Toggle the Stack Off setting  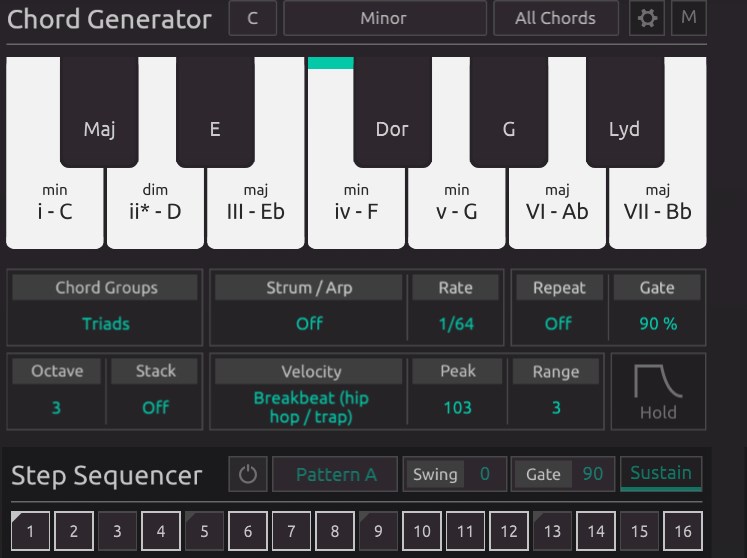[x=155, y=407]
